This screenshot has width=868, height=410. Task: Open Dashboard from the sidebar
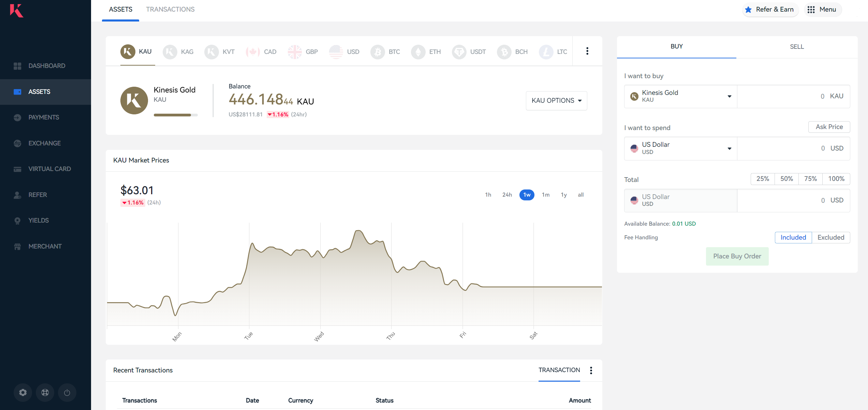click(x=45, y=66)
